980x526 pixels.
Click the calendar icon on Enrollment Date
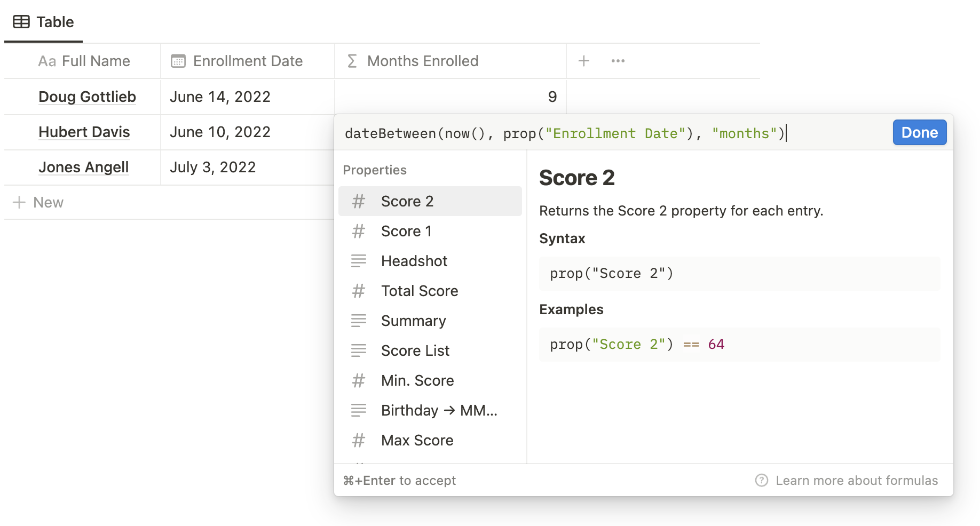pos(178,61)
